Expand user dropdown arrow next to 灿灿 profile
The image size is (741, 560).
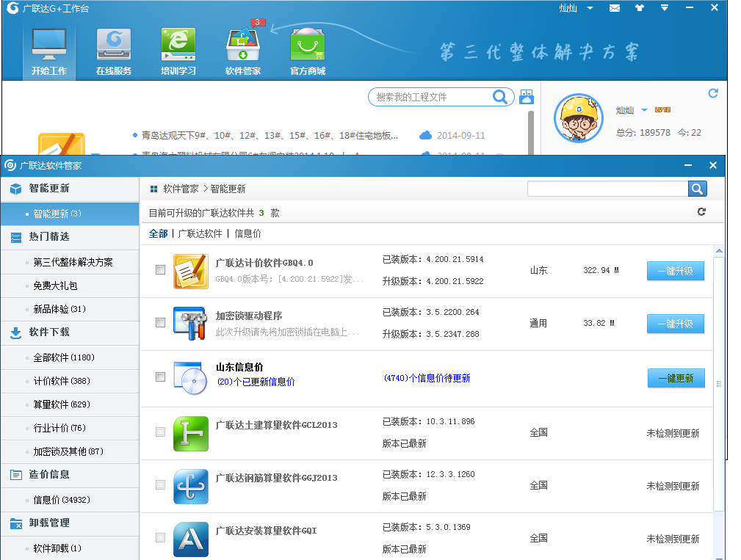point(644,110)
